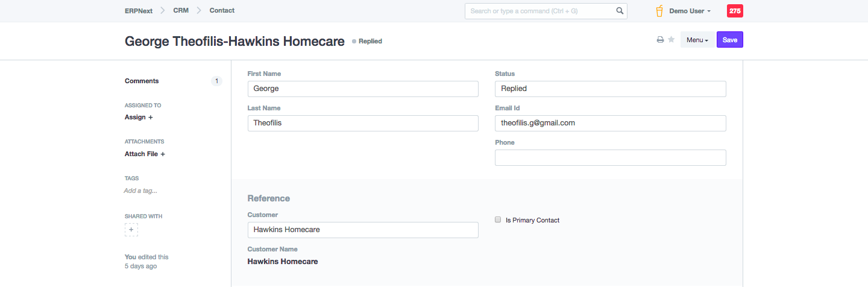Go to ERPNext home breadcrumb
This screenshot has width=868, height=287.
[139, 10]
